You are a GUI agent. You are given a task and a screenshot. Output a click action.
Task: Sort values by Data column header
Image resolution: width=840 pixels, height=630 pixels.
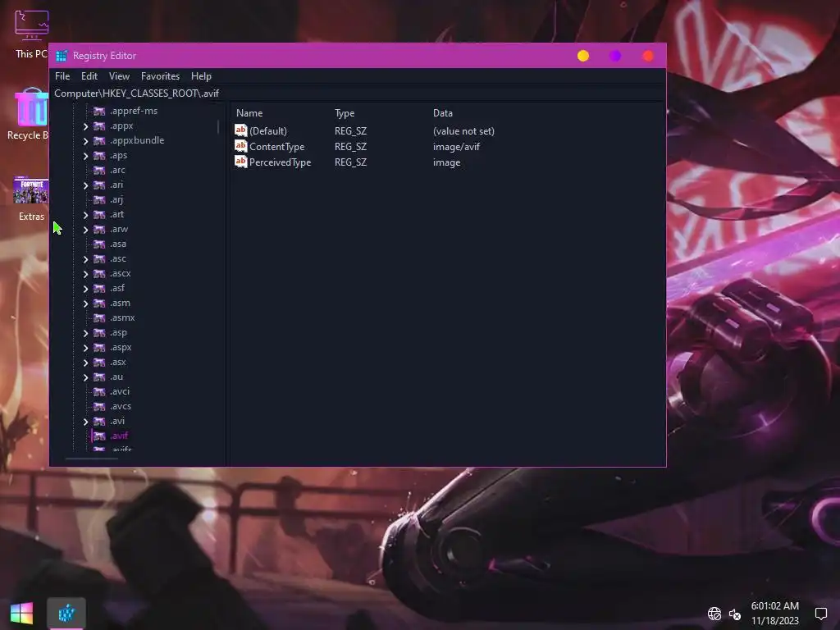click(442, 113)
